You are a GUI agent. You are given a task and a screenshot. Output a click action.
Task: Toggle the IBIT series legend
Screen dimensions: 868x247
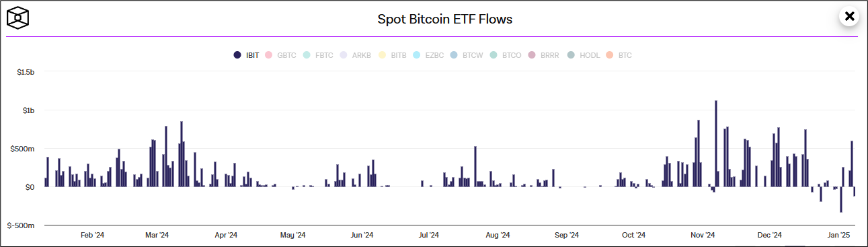click(x=246, y=55)
